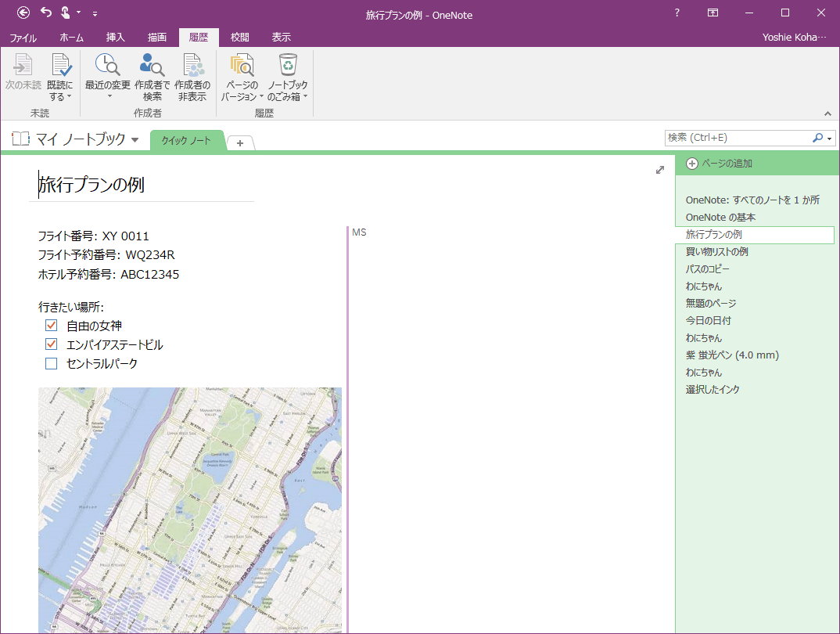Screen dimensions: 840x634
Task: Open 最近の変更 recent edits tool
Action: [x=107, y=77]
